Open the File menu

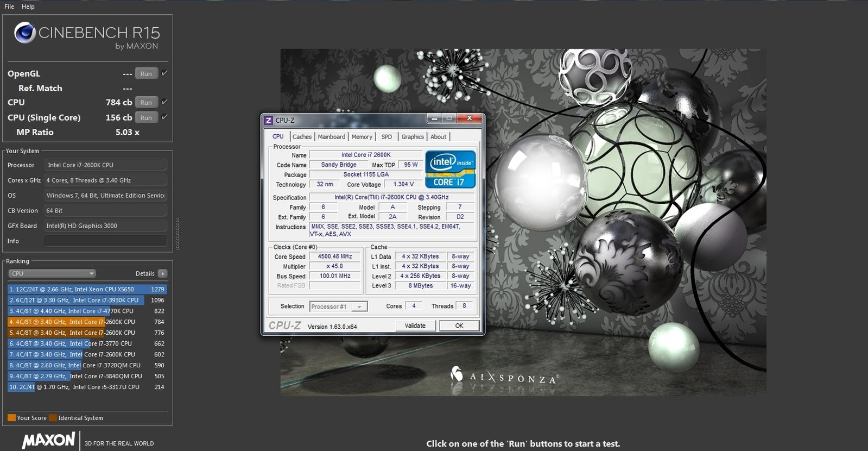tap(9, 7)
